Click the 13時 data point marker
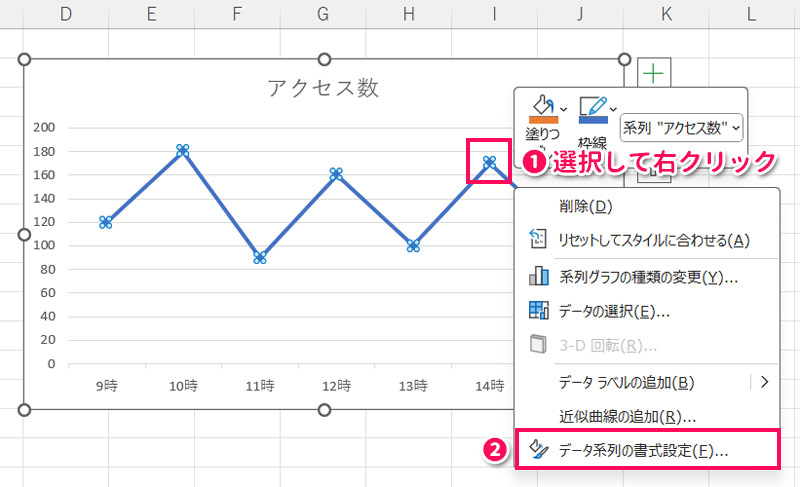 pyautogui.click(x=413, y=246)
